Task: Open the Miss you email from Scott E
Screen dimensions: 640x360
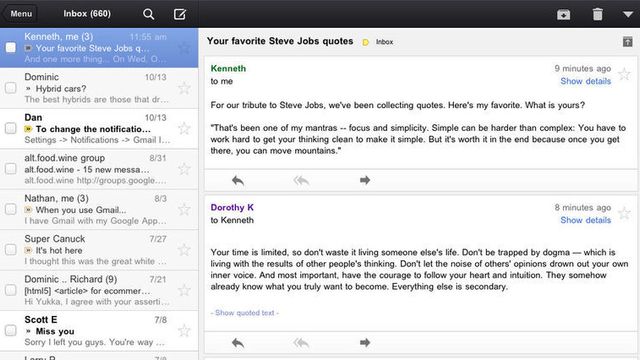Action: (x=99, y=330)
